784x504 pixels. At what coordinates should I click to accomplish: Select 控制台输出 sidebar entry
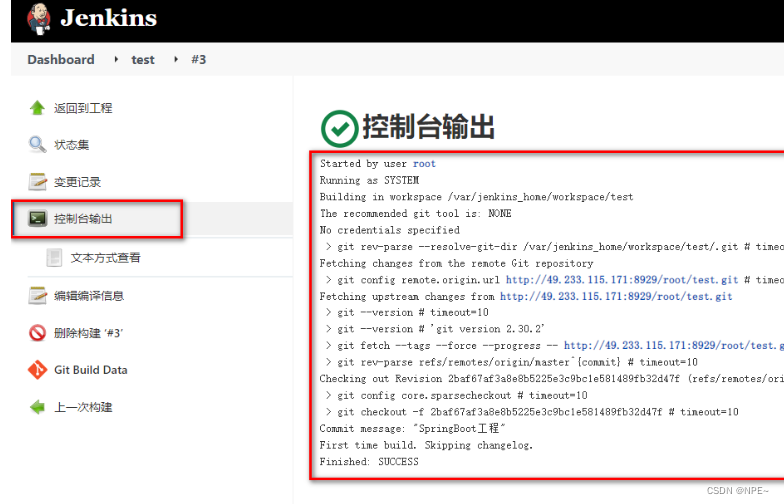(x=83, y=218)
